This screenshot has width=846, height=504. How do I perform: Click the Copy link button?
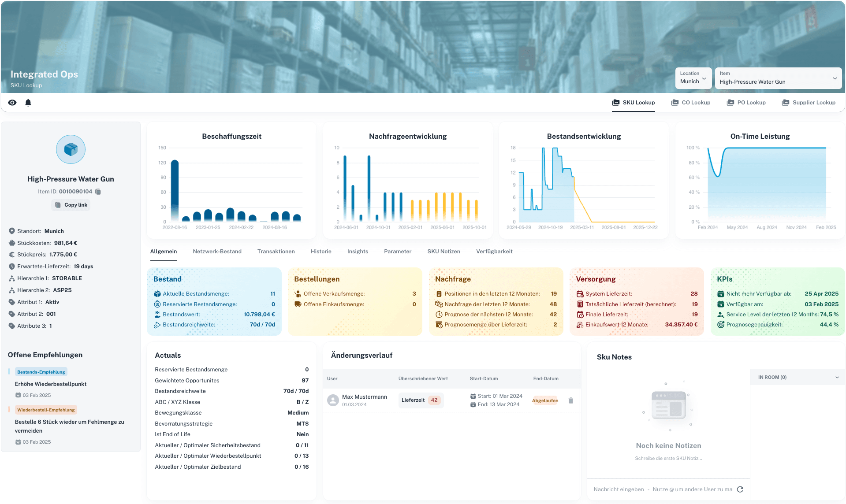click(71, 204)
